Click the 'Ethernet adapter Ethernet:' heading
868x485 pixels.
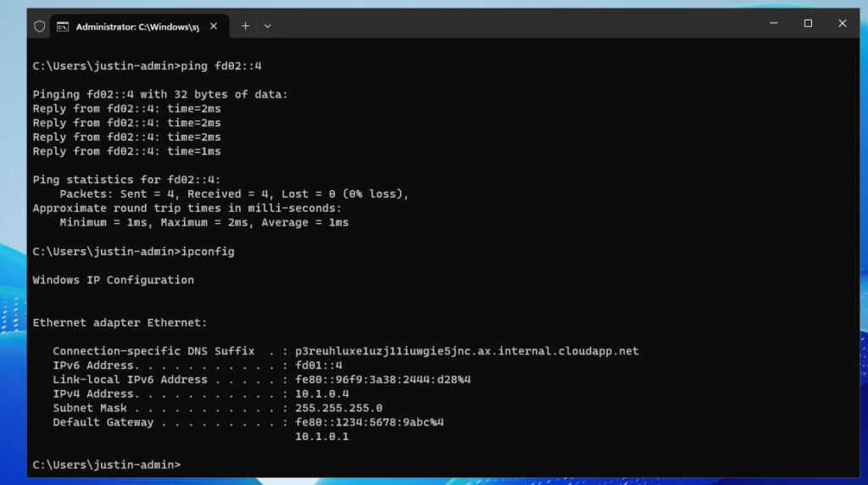coord(120,322)
